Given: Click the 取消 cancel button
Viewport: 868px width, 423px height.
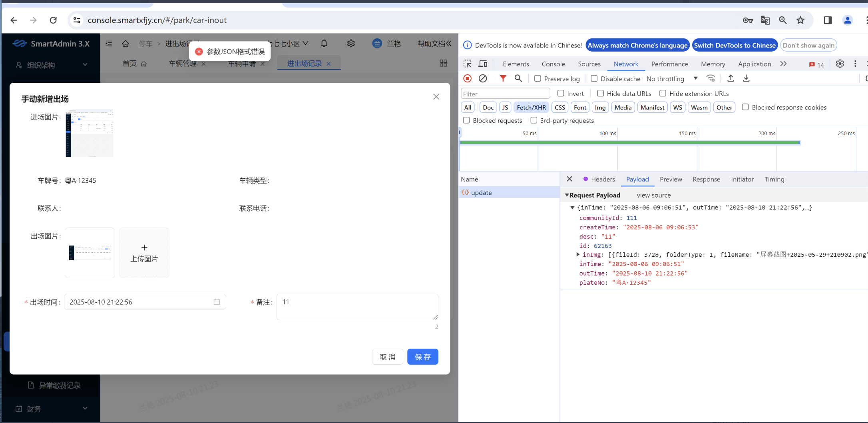Looking at the screenshot, I should click(387, 357).
